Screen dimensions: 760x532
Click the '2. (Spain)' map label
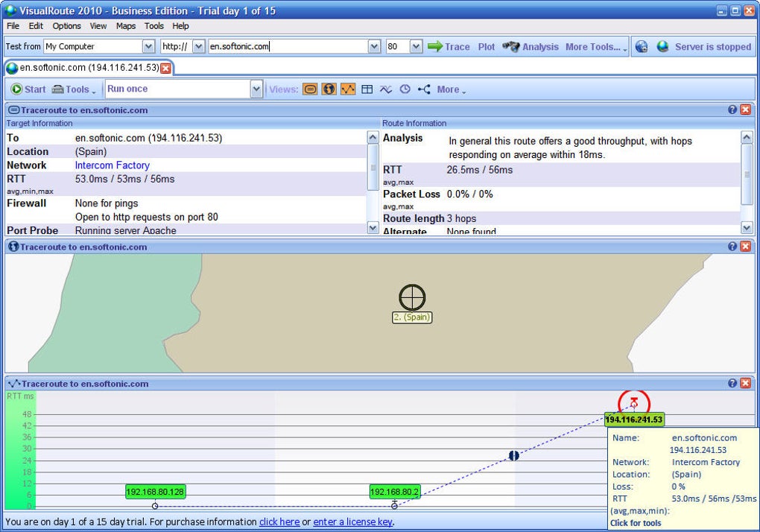click(x=412, y=317)
